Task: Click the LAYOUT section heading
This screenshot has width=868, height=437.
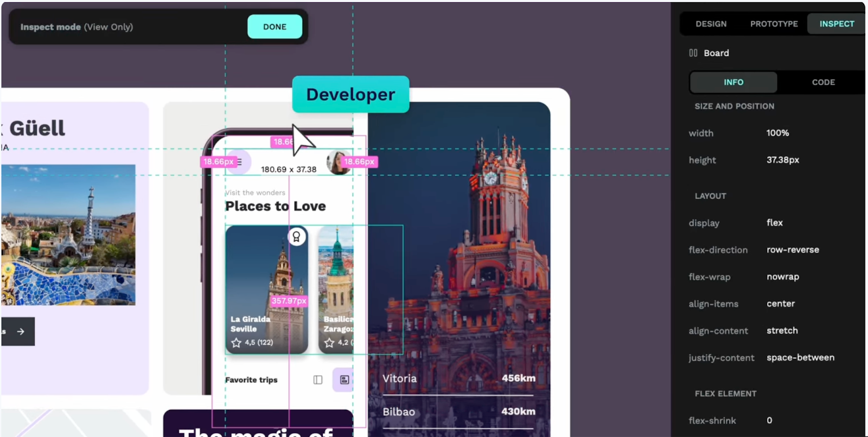Action: (x=710, y=196)
